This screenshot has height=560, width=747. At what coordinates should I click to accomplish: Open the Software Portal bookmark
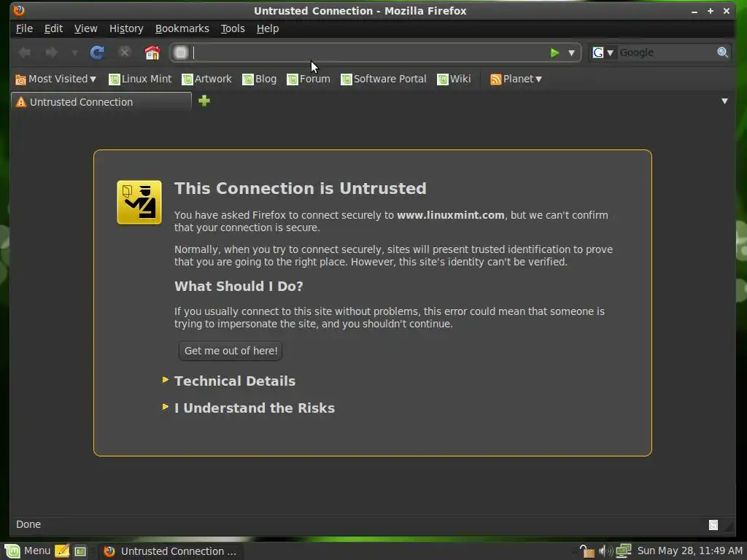pyautogui.click(x=384, y=79)
